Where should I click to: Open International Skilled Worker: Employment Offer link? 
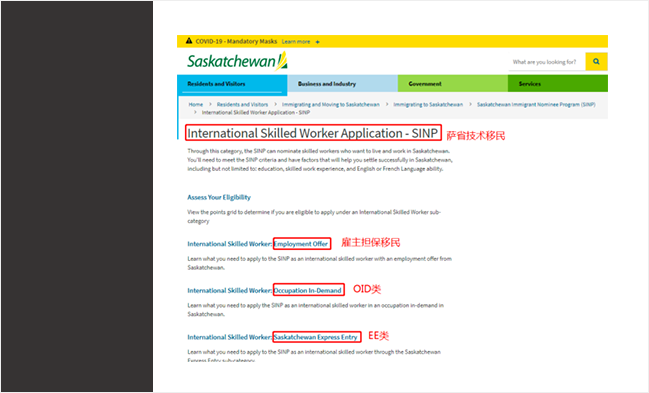(x=258, y=244)
